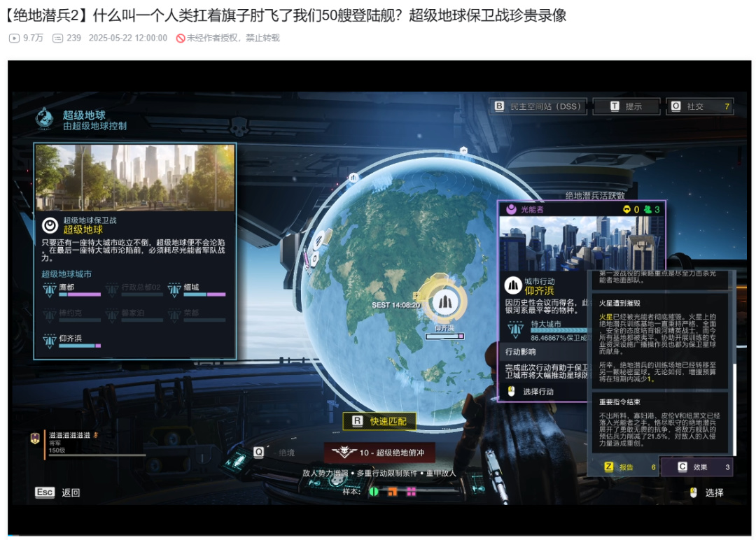The width and height of the screenshot is (756, 540).
Task: Switch to the 报告 tab marked Z
Action: 624,467
